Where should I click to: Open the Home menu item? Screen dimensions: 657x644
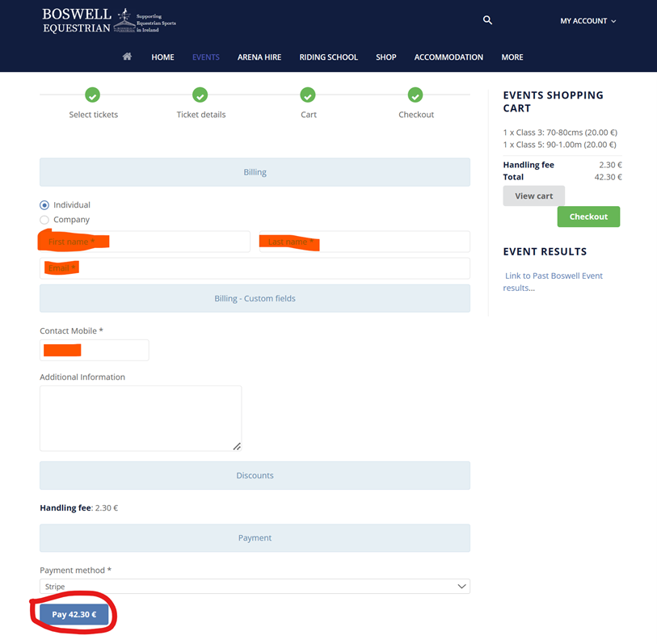click(162, 57)
